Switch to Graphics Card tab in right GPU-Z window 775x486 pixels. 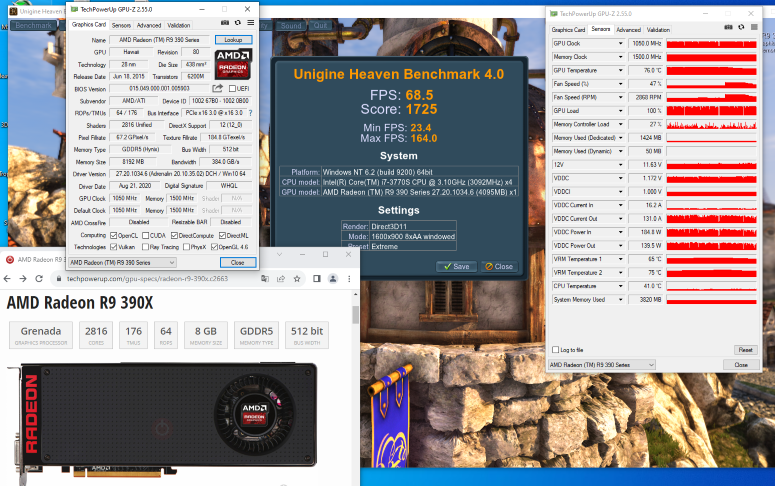pos(568,30)
